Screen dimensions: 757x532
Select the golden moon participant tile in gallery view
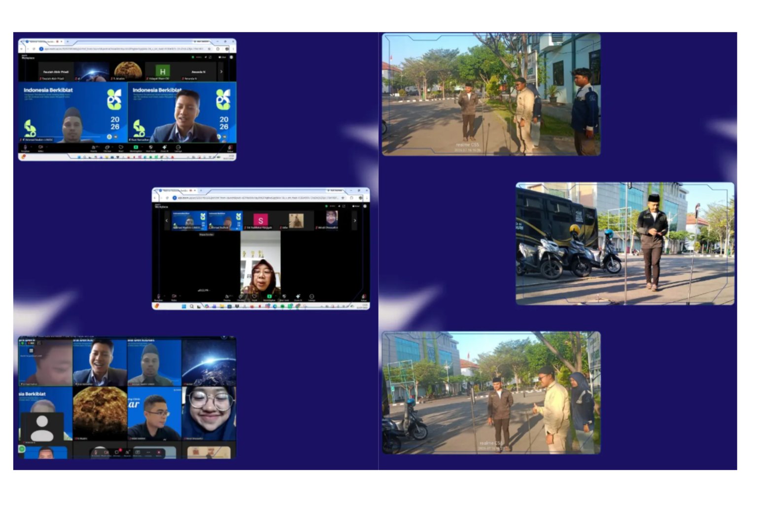tap(100, 413)
